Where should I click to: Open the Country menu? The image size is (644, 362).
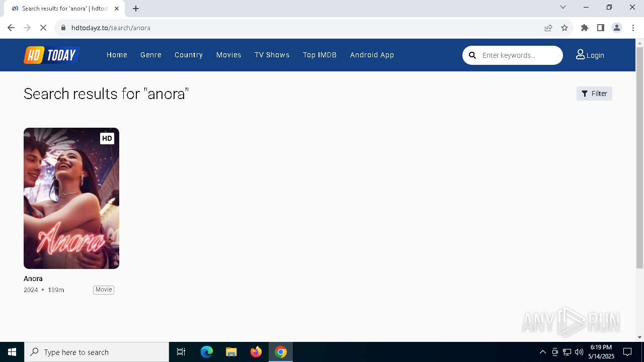[x=189, y=55]
